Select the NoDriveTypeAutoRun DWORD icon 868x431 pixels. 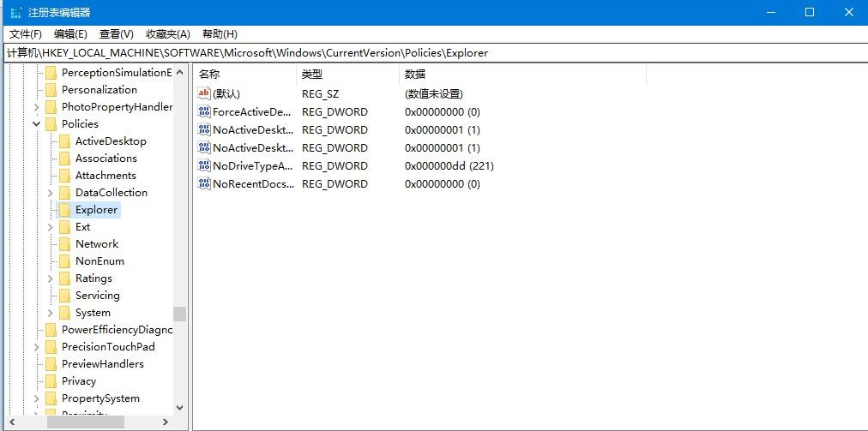point(204,166)
